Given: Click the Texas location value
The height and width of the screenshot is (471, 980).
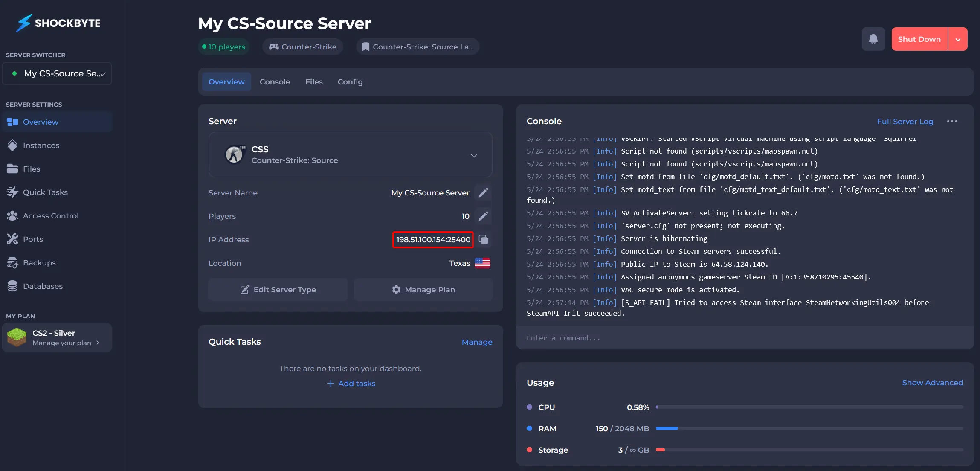Looking at the screenshot, I should [459, 263].
